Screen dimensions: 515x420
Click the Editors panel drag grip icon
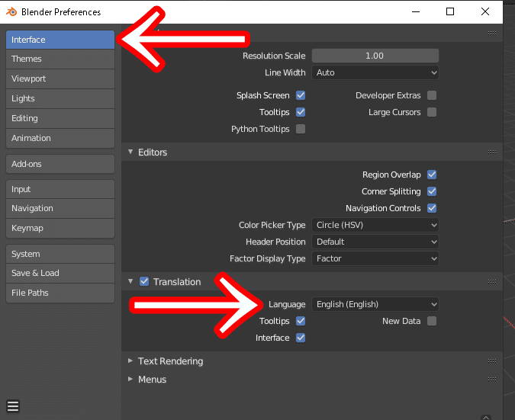(492, 152)
